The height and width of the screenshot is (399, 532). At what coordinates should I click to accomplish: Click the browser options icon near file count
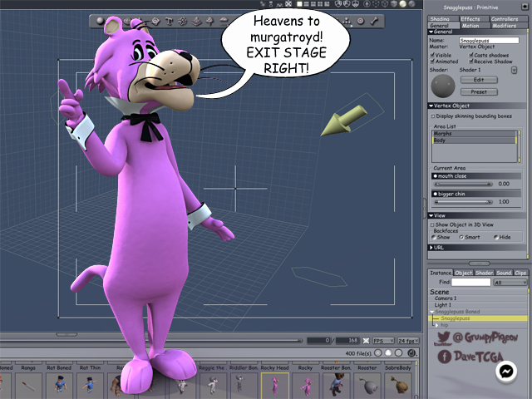tap(411, 353)
